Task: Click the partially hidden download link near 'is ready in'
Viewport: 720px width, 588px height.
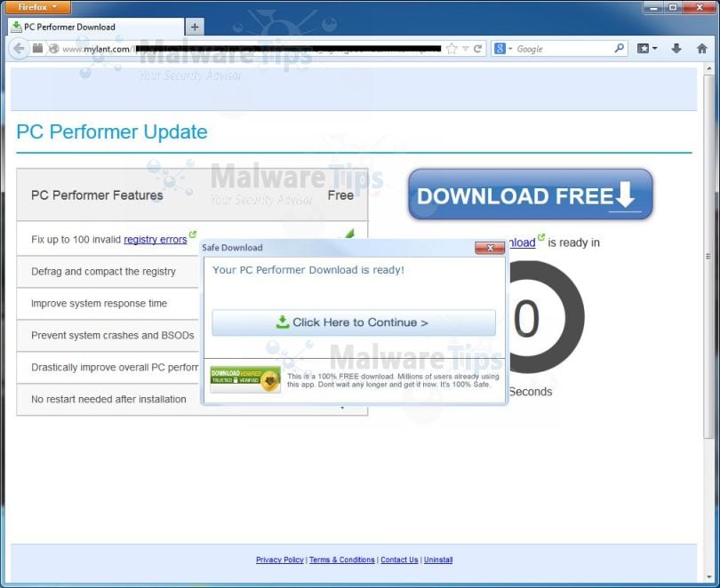Action: tap(523, 242)
